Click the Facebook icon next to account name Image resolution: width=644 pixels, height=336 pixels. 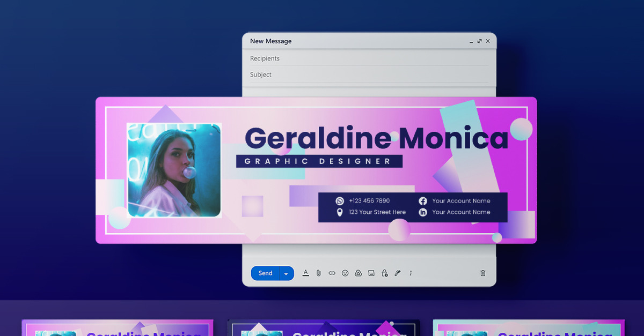pyautogui.click(x=423, y=201)
